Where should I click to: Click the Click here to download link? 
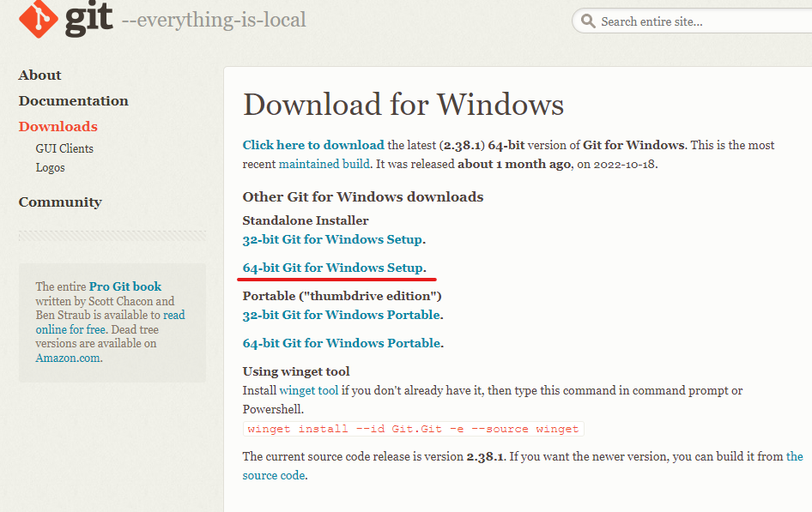pos(313,145)
